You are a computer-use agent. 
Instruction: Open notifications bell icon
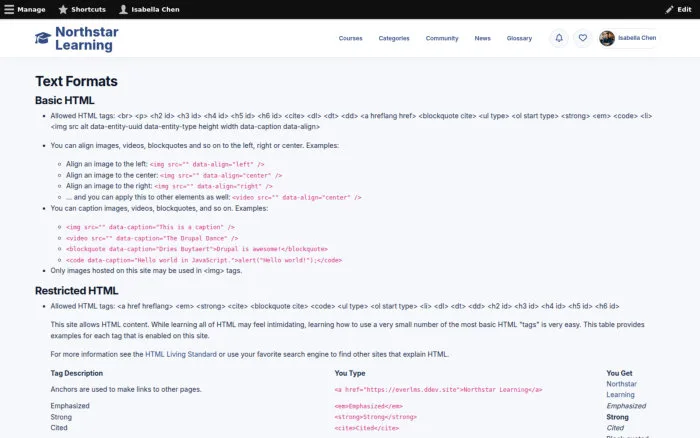[x=559, y=38]
